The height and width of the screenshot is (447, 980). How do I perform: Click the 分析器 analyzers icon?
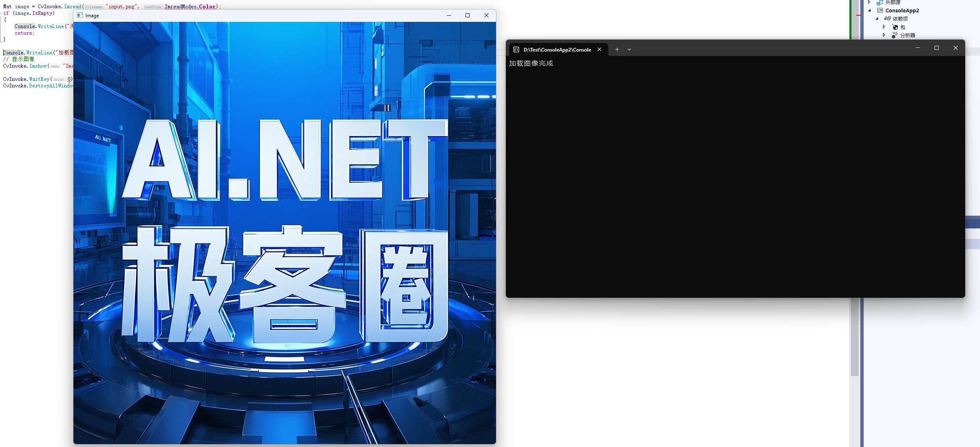(895, 35)
